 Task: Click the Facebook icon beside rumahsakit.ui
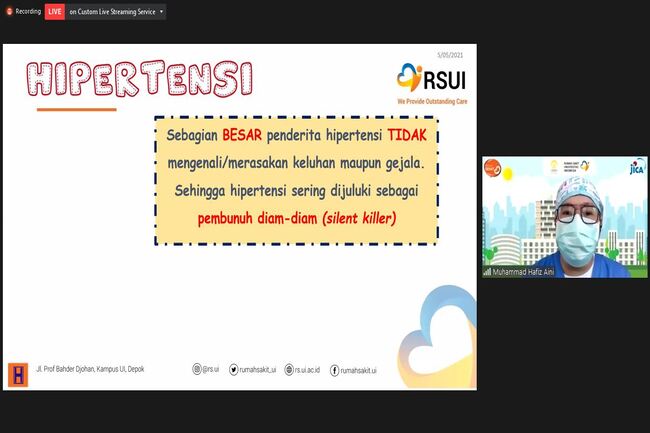coord(334,369)
